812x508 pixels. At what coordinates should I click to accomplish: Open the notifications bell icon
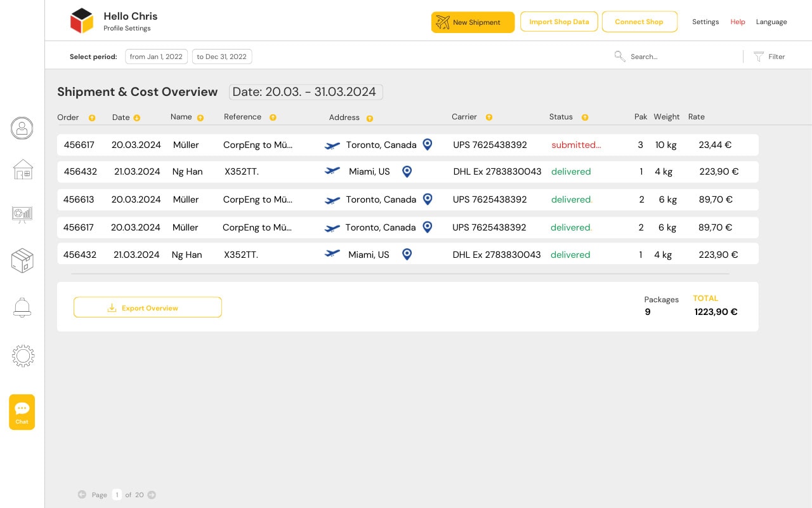point(22,307)
